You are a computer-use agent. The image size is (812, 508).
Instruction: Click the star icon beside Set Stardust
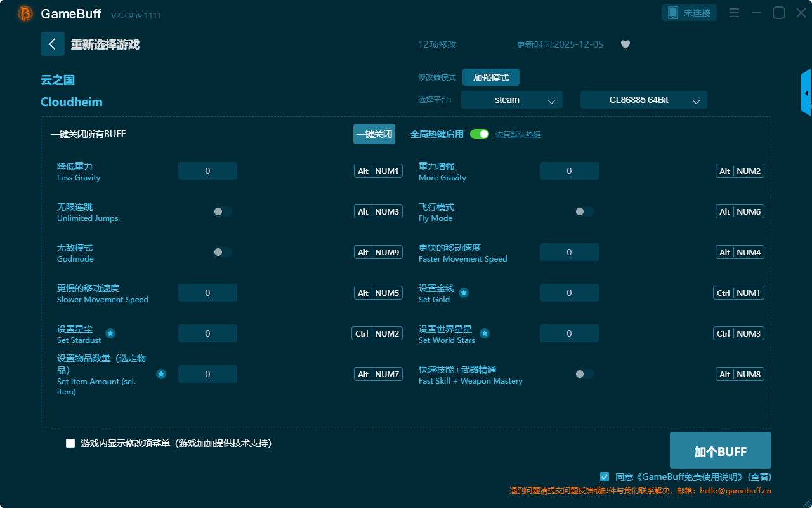110,333
